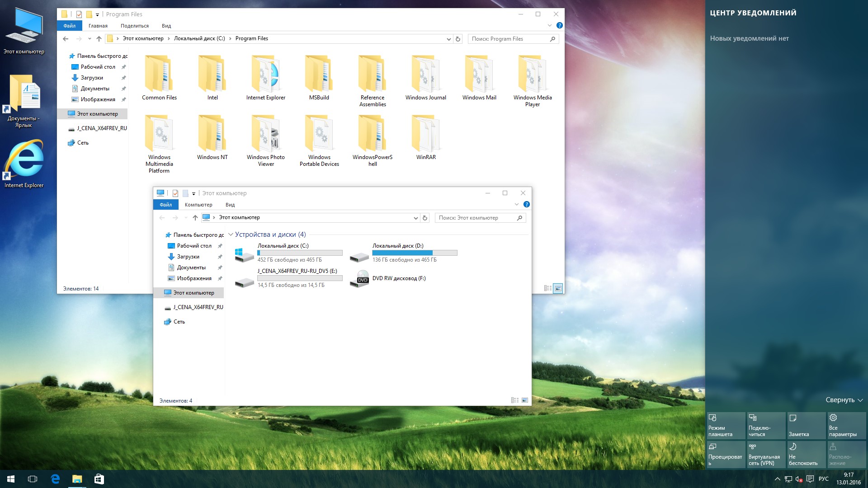Click Локальный диск D storage bar
Image resolution: width=868 pixels, height=488 pixels.
(414, 253)
